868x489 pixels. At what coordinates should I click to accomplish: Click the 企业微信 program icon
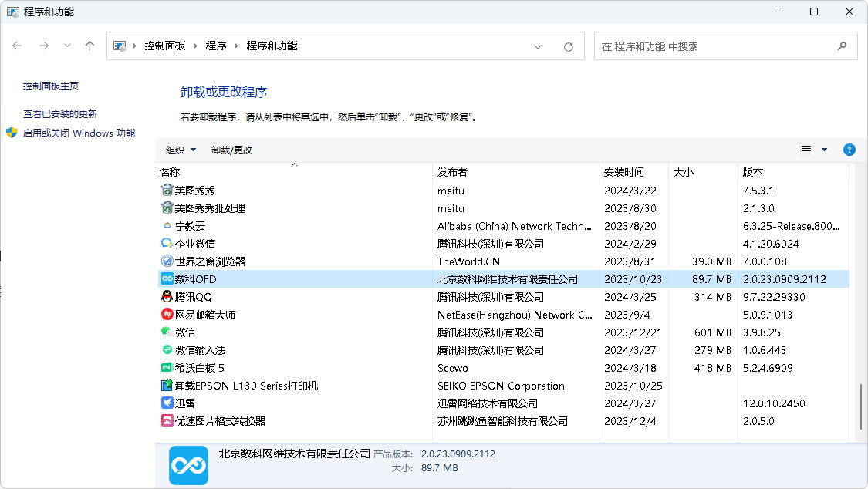coord(167,244)
